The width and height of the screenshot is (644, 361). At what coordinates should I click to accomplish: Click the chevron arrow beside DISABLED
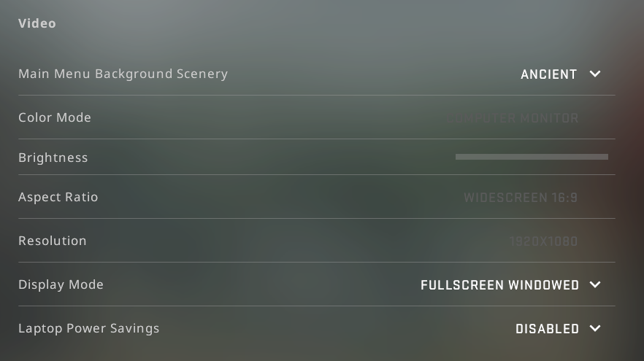(x=595, y=328)
